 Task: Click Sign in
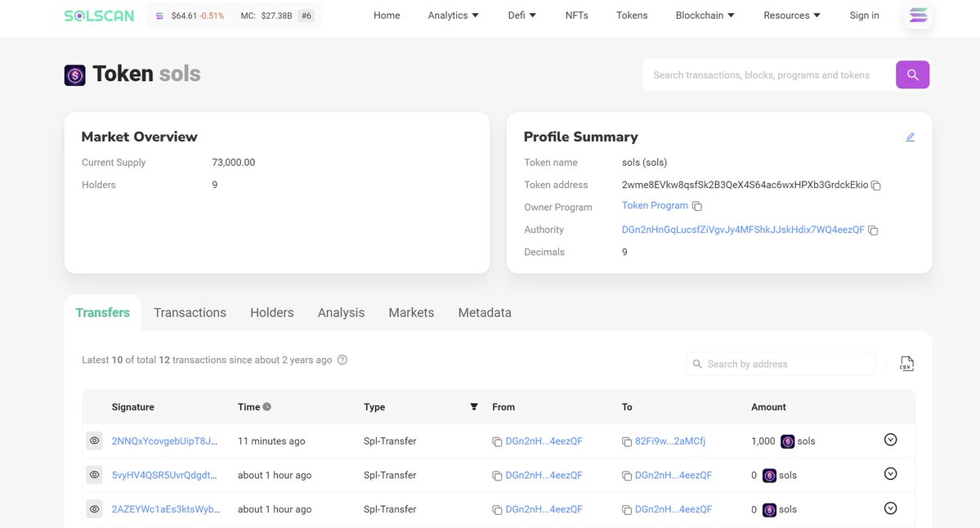point(864,16)
